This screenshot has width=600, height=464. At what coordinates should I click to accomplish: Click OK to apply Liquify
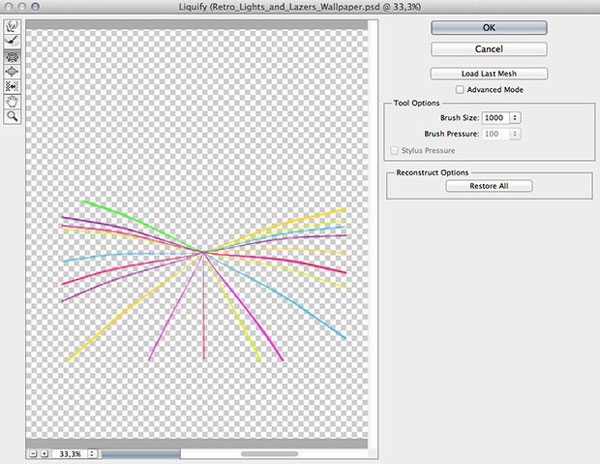coord(489,28)
